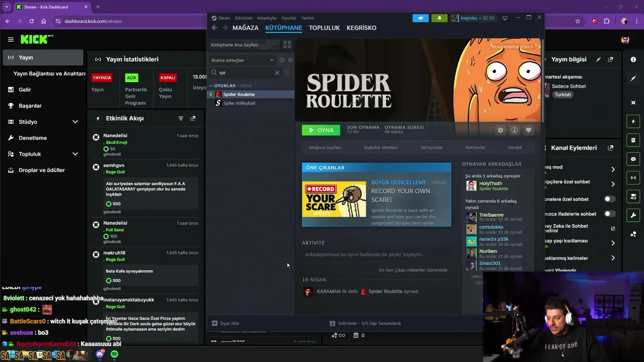
Task: Pop out the Yayın bilgisi panel
Action: pyautogui.click(x=610, y=59)
